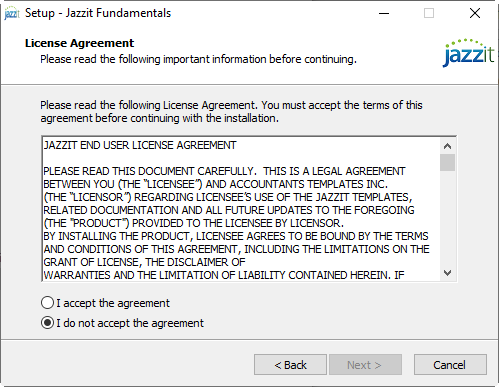499x387 pixels.
Task: Click the empty scrollbar track below the thumb
Action: pyautogui.click(x=447, y=218)
